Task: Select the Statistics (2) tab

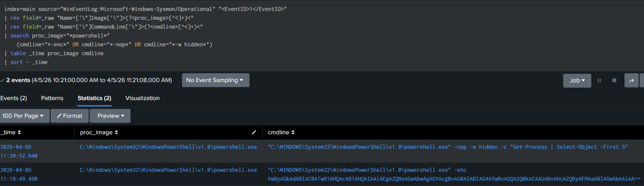Action: (x=94, y=98)
